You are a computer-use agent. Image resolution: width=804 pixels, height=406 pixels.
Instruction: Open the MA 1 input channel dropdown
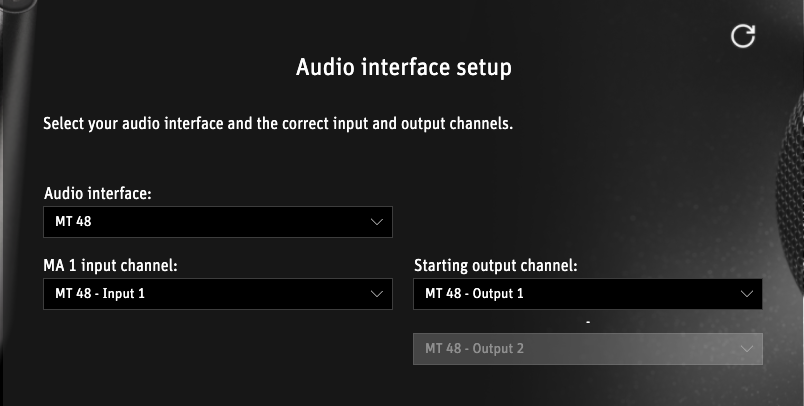(x=218, y=294)
